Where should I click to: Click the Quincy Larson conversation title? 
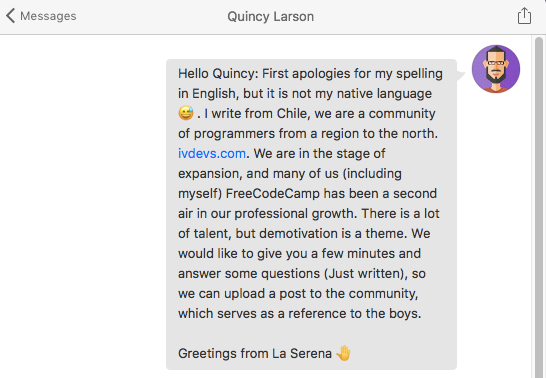pyautogui.click(x=271, y=16)
